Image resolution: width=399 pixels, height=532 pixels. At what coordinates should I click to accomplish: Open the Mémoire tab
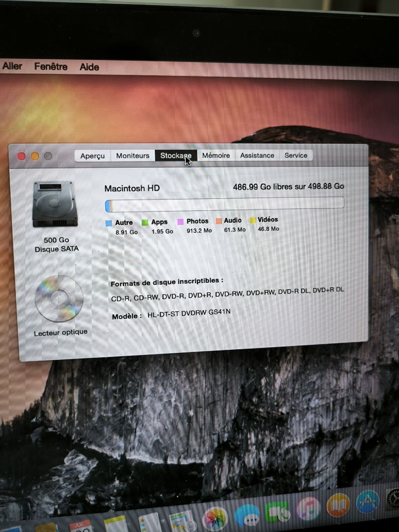pos(216,155)
